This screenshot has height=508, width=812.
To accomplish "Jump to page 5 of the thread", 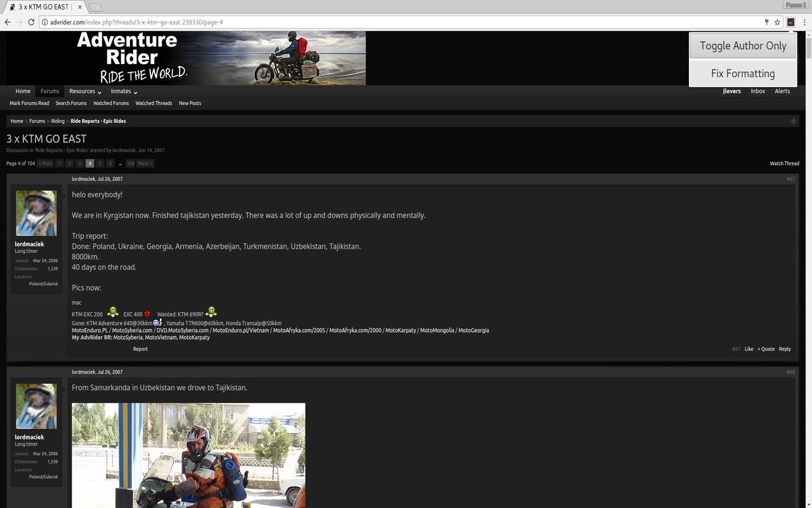I will pos(100,164).
